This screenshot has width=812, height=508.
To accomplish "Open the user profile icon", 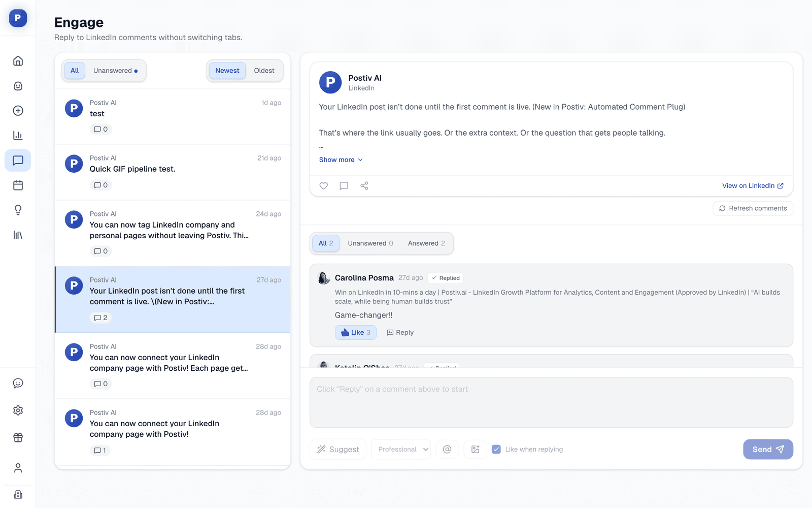I will click(18, 468).
